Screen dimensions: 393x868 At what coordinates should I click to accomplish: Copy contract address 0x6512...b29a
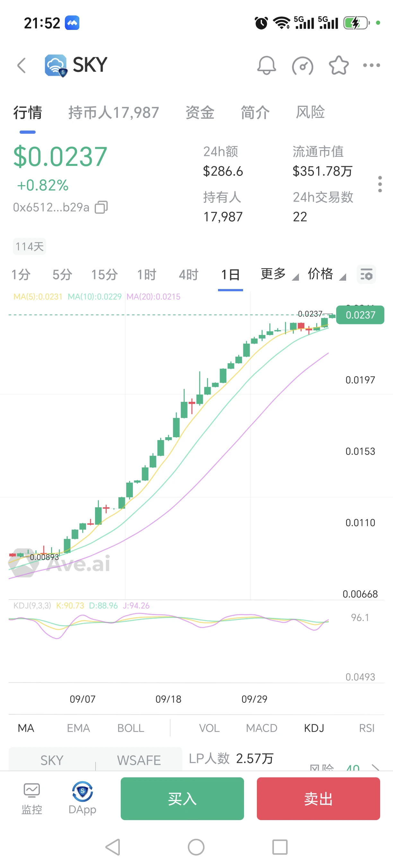[101, 207]
